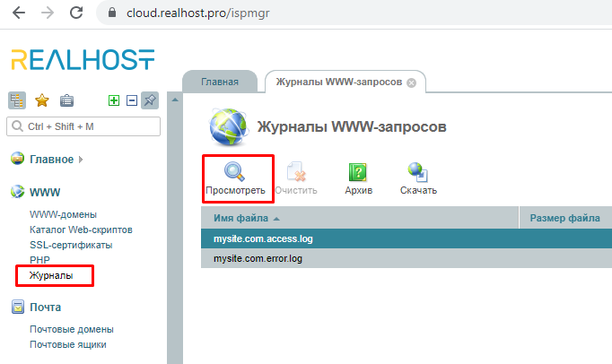Expand all menu sections with green plus

pos(114,100)
